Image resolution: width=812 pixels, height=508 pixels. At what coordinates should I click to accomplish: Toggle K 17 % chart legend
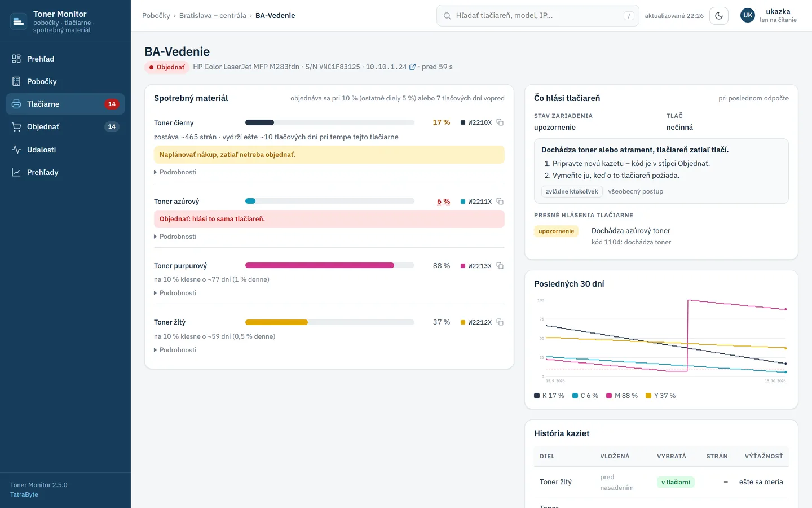click(549, 396)
